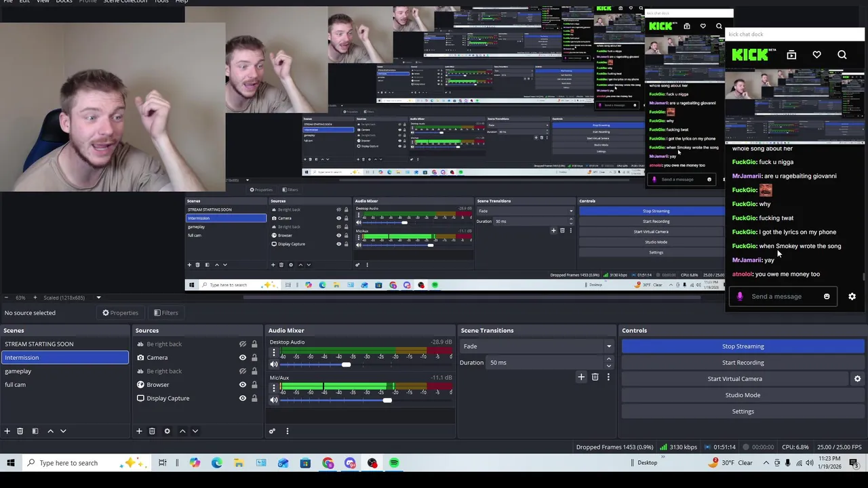Add a new scene with the plus icon
Viewport: 868px width, 488px height.
(7, 431)
